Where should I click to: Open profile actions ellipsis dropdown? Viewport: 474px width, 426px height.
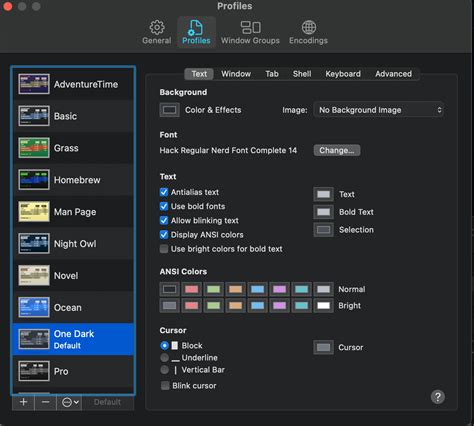pyautogui.click(x=70, y=402)
